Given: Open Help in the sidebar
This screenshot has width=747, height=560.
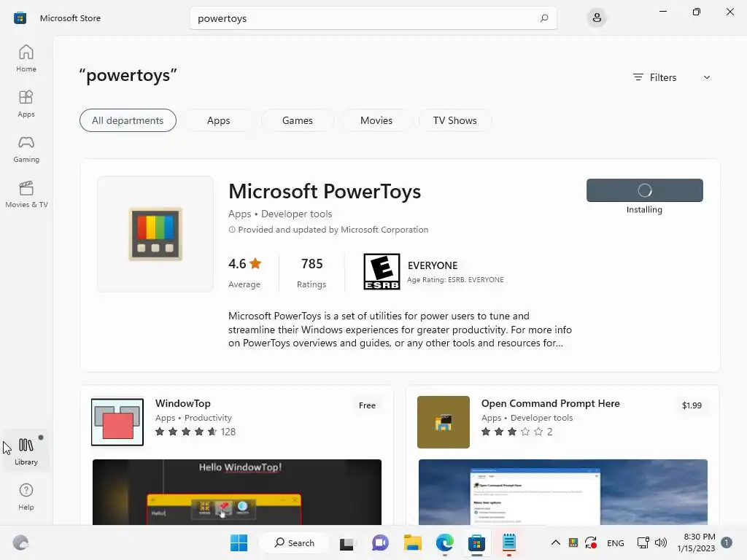Looking at the screenshot, I should click(26, 497).
